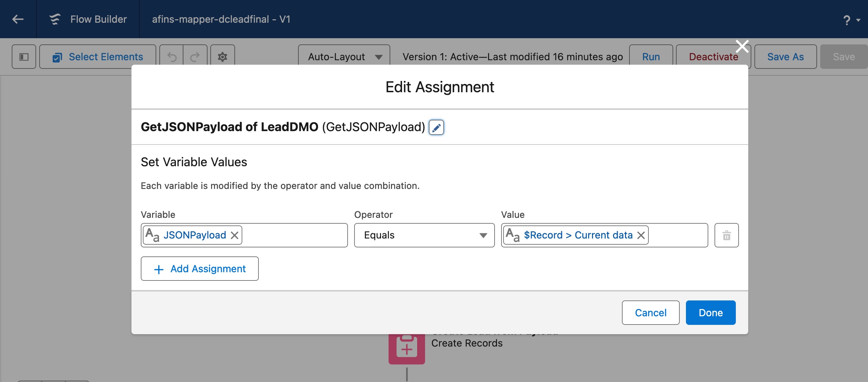Screen dimensions: 868x382
Task: Open the Auto-Layout dropdown
Action: (x=344, y=57)
